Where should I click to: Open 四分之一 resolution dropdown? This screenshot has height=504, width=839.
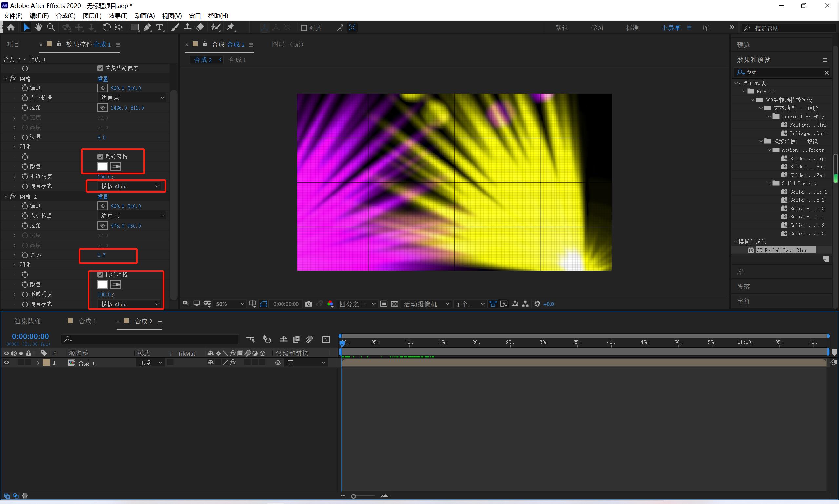tap(357, 304)
